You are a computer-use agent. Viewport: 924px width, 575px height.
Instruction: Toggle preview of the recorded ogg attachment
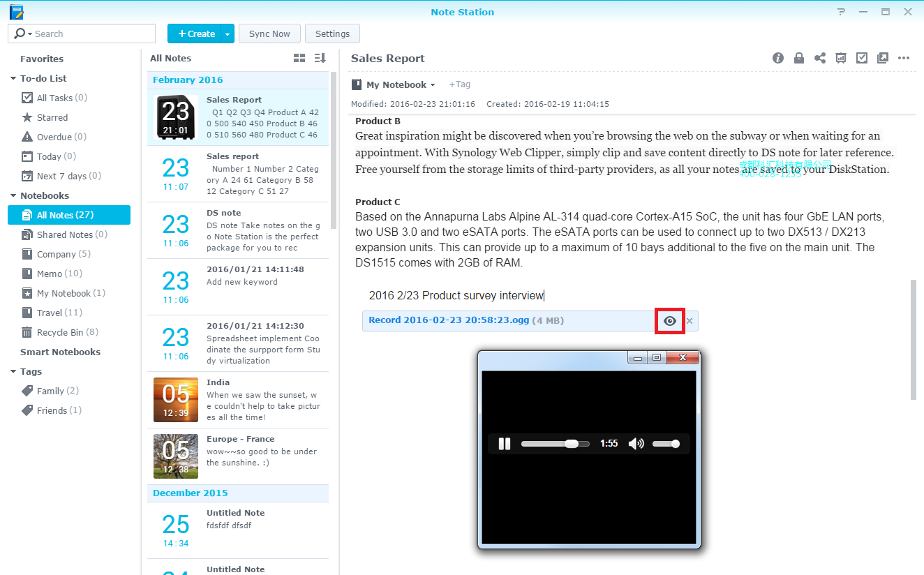click(670, 321)
